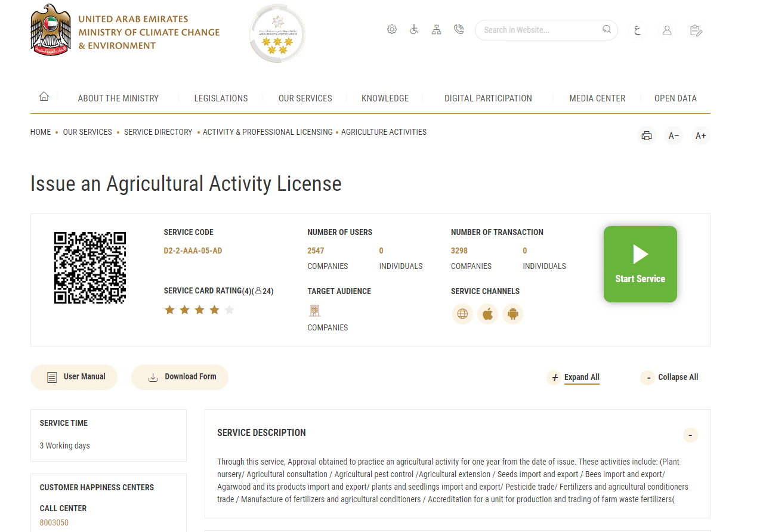Click inside the Search in Website field
Screen dimensions: 769x532
537,29
